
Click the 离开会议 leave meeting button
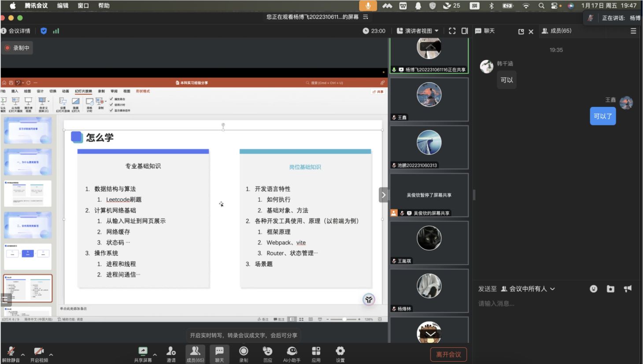pyautogui.click(x=448, y=354)
